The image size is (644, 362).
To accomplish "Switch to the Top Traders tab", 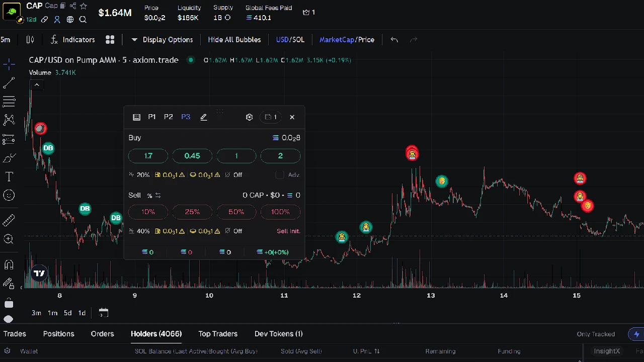I will 218,334.
